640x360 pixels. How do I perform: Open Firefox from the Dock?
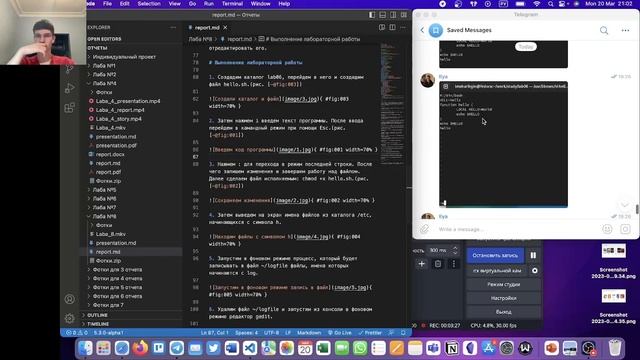point(140,348)
